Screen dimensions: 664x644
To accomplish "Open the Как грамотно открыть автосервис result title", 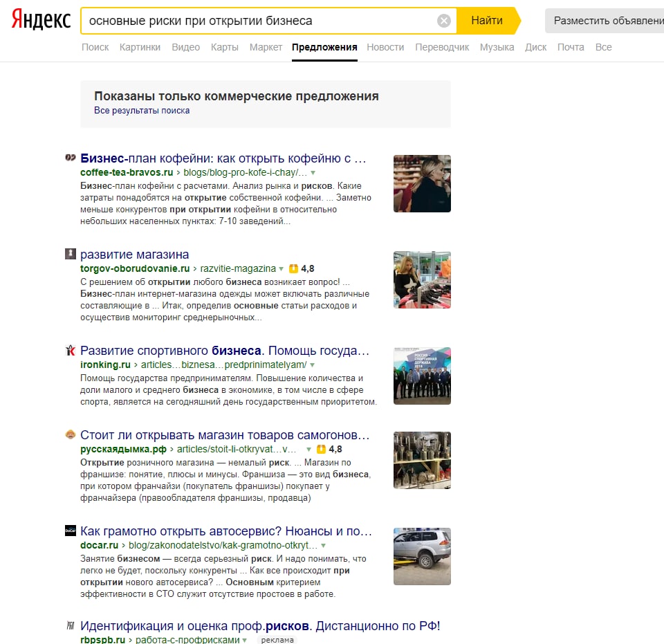I will click(x=226, y=531).
